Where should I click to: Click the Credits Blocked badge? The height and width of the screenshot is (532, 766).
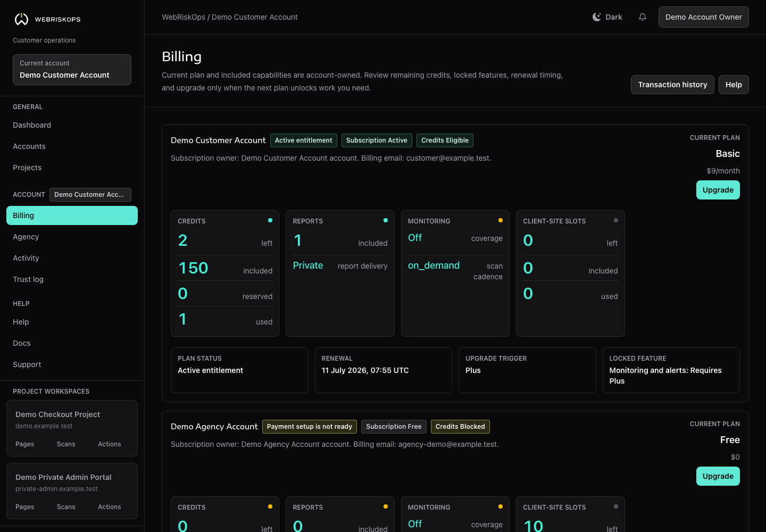click(460, 427)
